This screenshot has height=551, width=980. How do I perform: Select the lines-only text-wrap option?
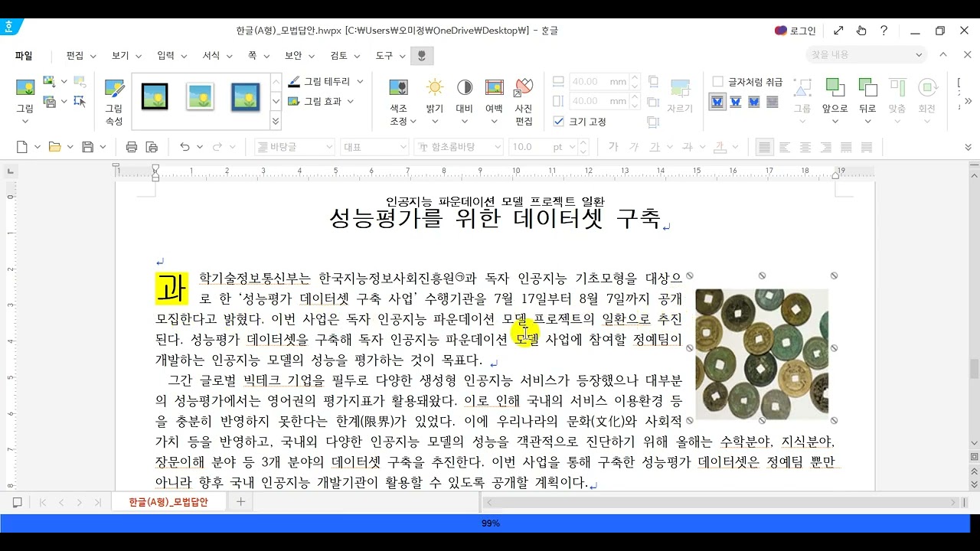[773, 102]
